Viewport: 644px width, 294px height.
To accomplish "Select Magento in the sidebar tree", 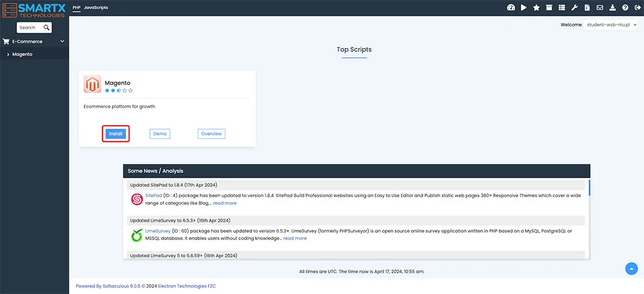I will pos(22,54).
